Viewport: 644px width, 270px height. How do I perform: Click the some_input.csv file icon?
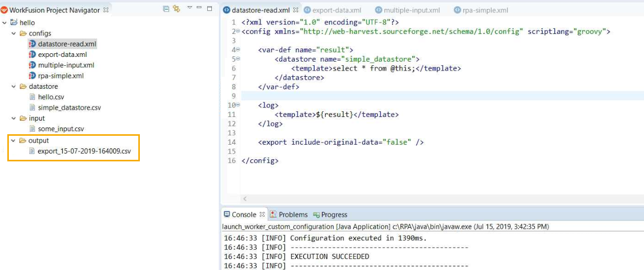point(32,129)
